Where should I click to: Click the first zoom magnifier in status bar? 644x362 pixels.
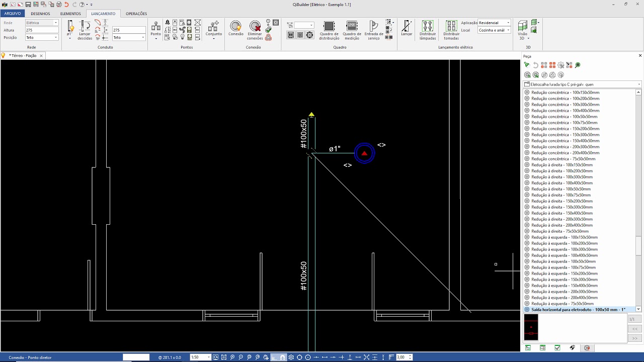click(x=232, y=357)
